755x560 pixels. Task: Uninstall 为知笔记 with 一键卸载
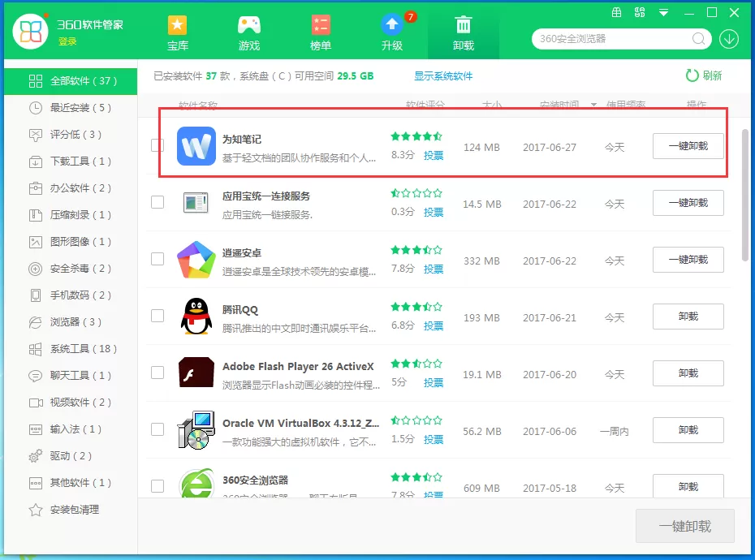click(688, 146)
